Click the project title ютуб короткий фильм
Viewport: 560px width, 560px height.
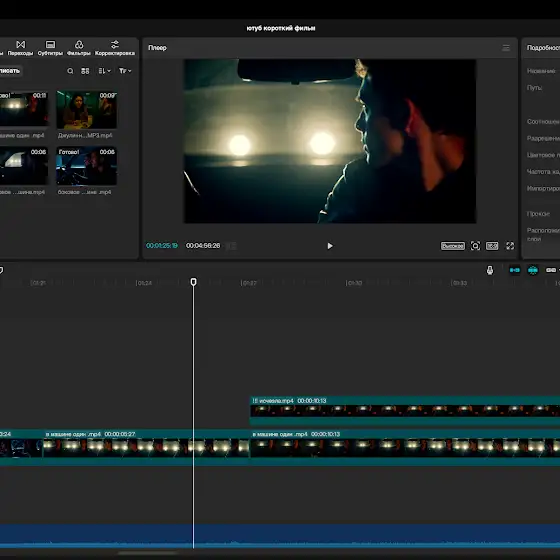281,28
